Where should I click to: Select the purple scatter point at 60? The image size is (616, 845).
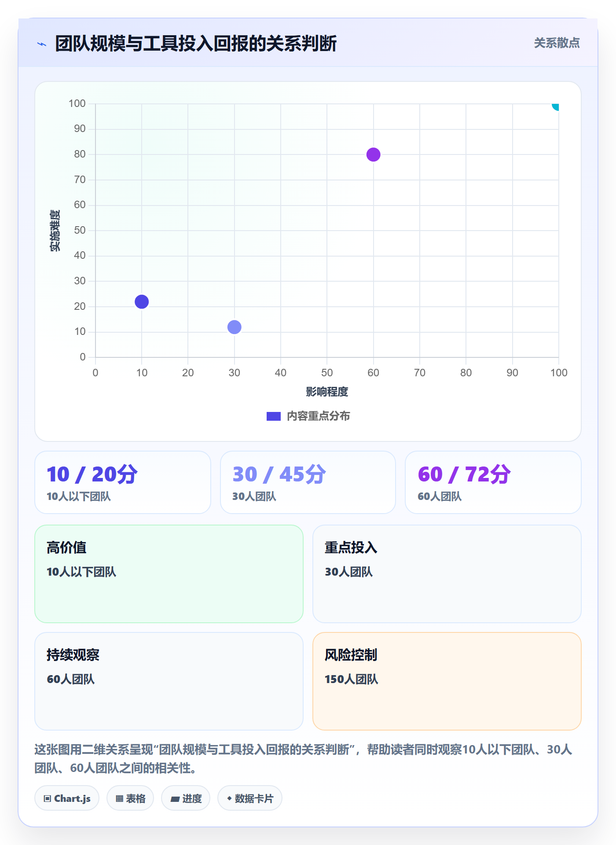pos(374,154)
